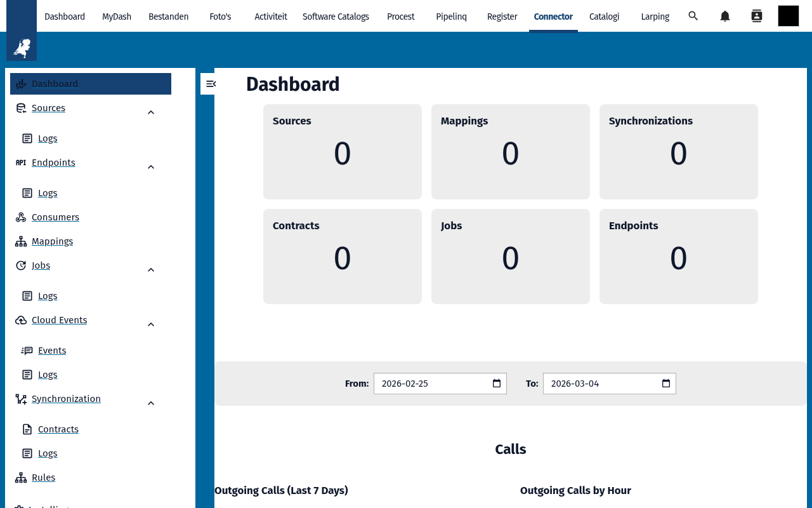Viewport: 812px width, 508px height.
Task: Click the Rules sitemap icon
Action: (x=21, y=478)
